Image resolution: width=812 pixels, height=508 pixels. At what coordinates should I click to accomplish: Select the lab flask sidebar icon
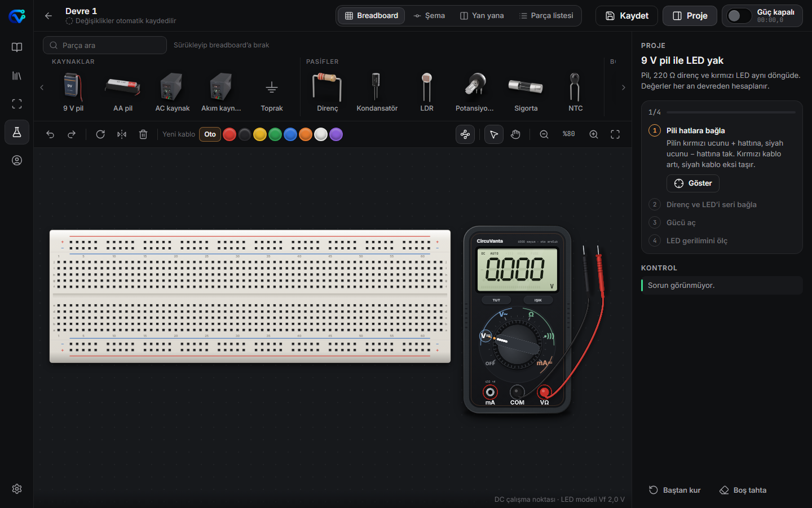coord(17,132)
